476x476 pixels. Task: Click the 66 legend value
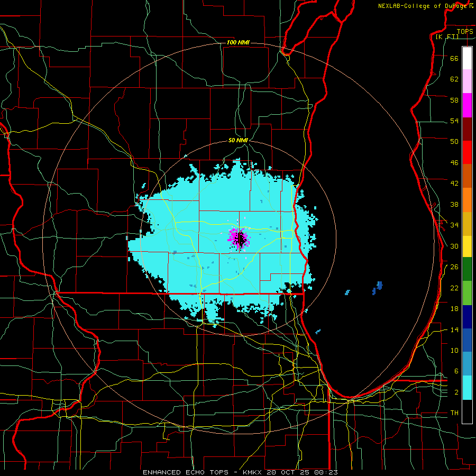(x=454, y=58)
